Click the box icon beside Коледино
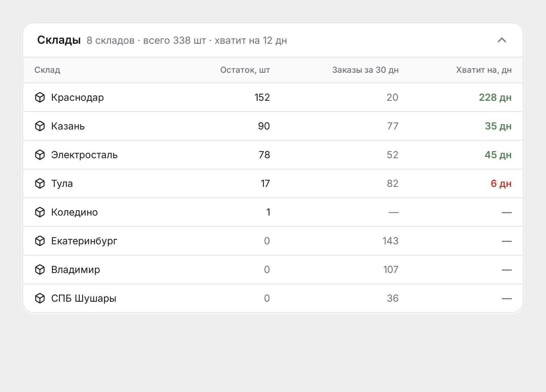Image resolution: width=546 pixels, height=392 pixels. tap(40, 212)
